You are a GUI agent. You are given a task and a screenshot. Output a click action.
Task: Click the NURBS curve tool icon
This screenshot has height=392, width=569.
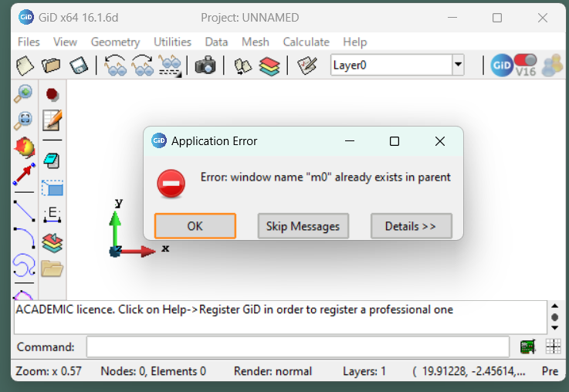25,265
